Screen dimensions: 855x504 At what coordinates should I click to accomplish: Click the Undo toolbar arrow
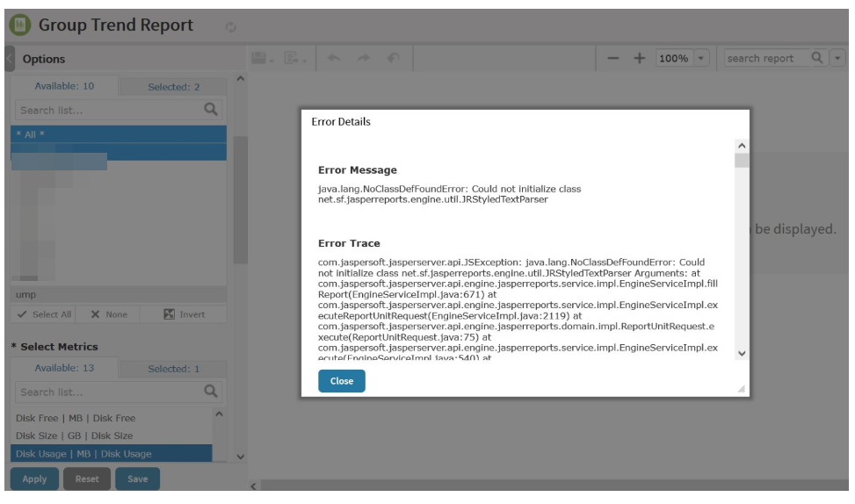coord(334,58)
